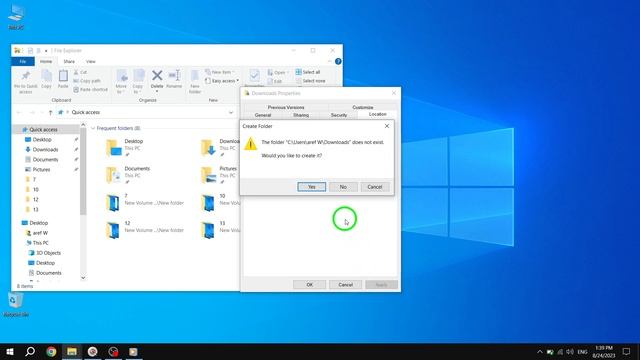The image size is (640, 360).
Task: Select pinned Pictures in navigation pane
Action: coord(41,169)
